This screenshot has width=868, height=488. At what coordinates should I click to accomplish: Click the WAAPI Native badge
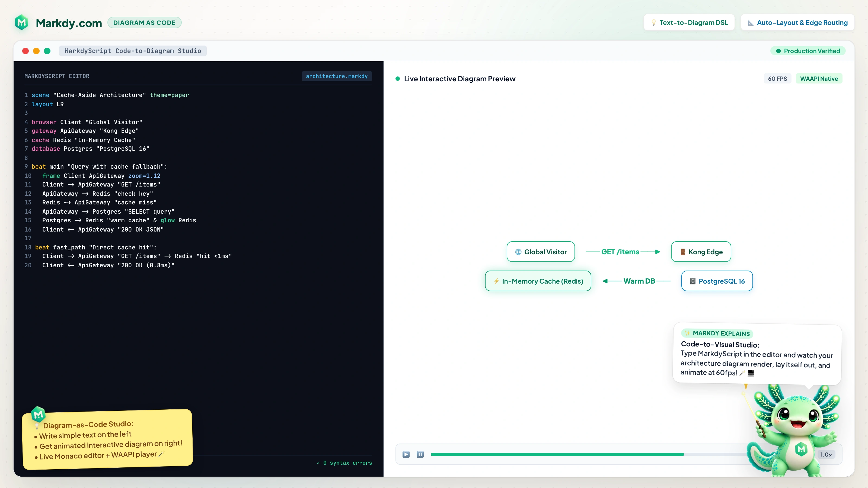coord(819,78)
